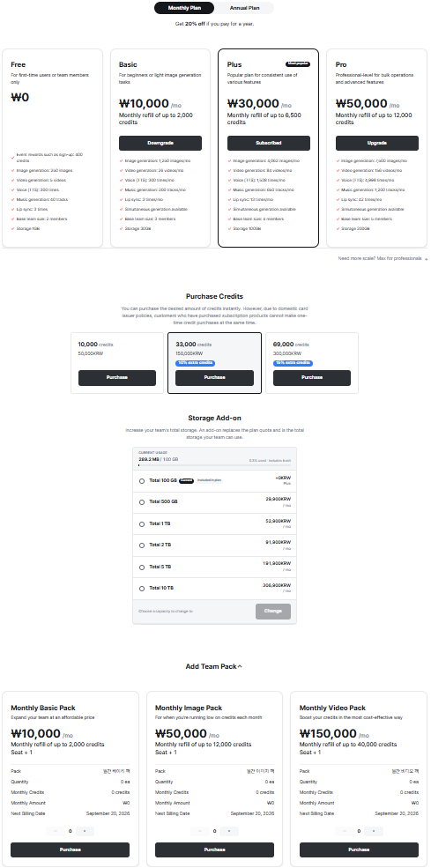
Task: Click the Subscribed button on the Plus plan
Action: [x=269, y=143]
